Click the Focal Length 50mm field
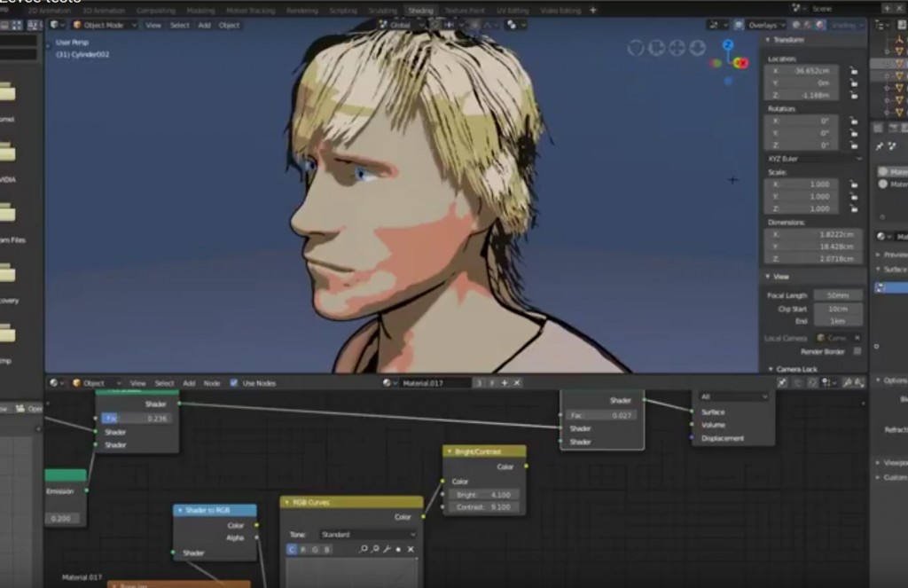Viewport: 908px width, 588px height. [838, 295]
